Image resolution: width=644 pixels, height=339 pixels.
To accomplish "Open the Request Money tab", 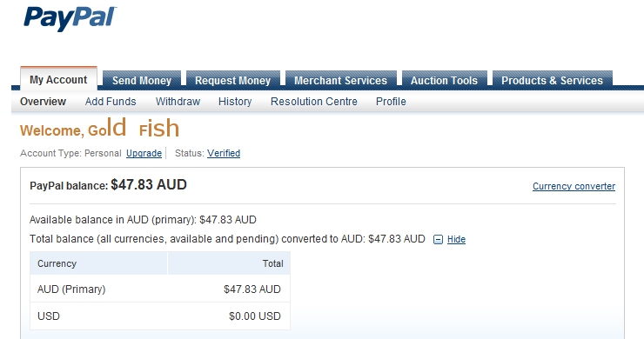I will tap(233, 81).
